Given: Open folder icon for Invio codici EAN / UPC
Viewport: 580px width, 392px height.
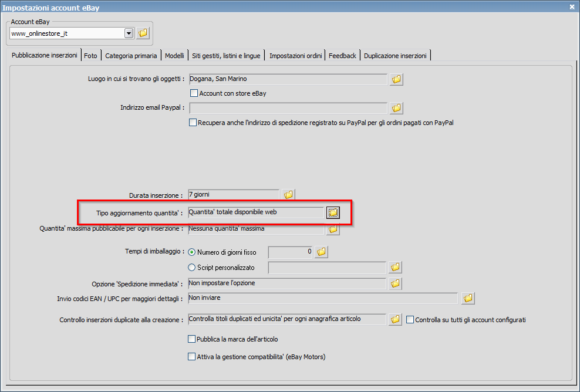Looking at the screenshot, I should (468, 298).
